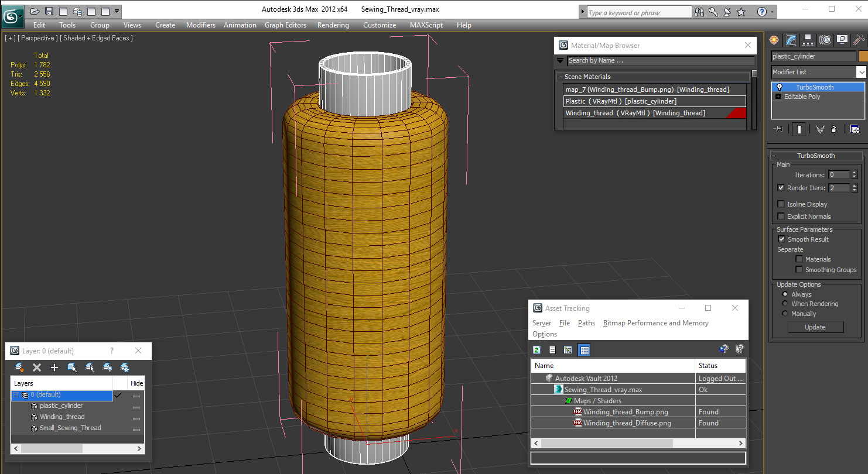Click the Save File disk icon
The image size is (868, 474).
tap(49, 11)
